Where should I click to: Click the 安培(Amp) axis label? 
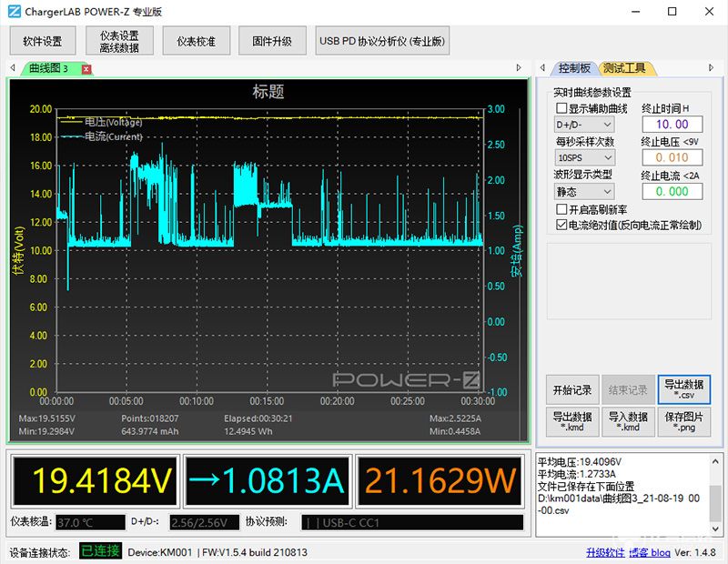click(x=517, y=251)
